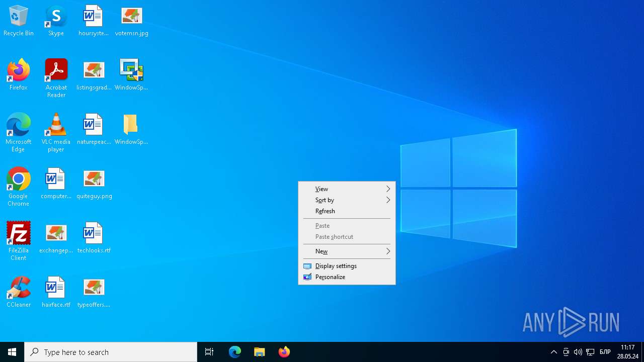644x362 pixels.
Task: Click the Show desktop strip
Action: tap(642, 352)
